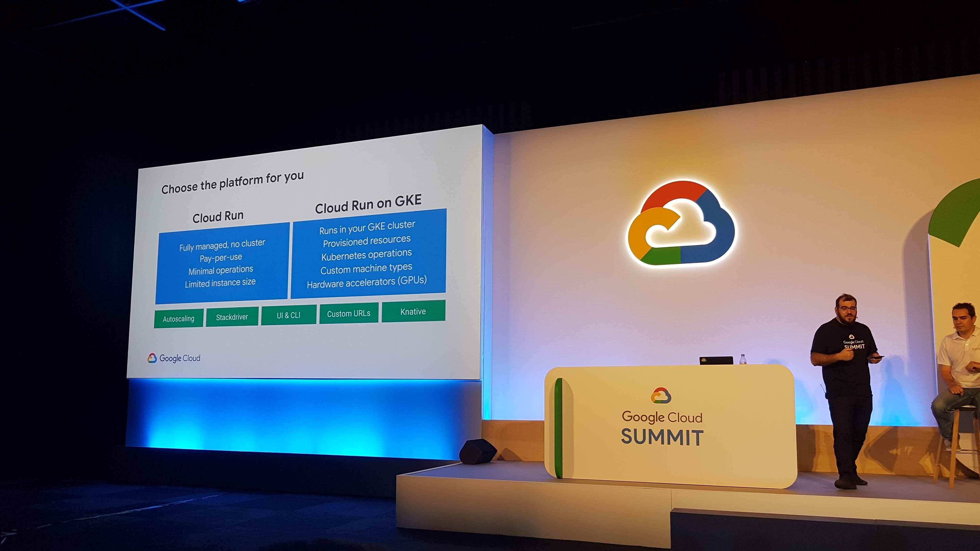Click the green Stackdriver box
Image resolution: width=980 pixels, height=551 pixels.
coord(232,317)
